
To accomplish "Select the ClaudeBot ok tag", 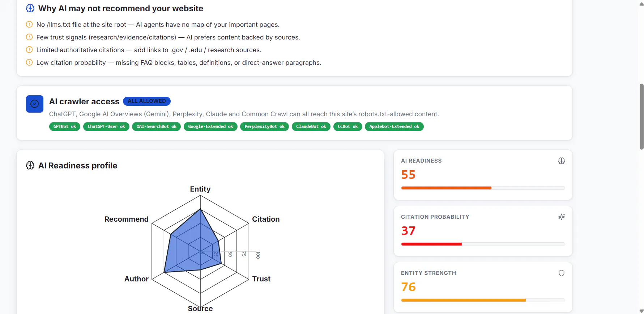I will pos(311,126).
